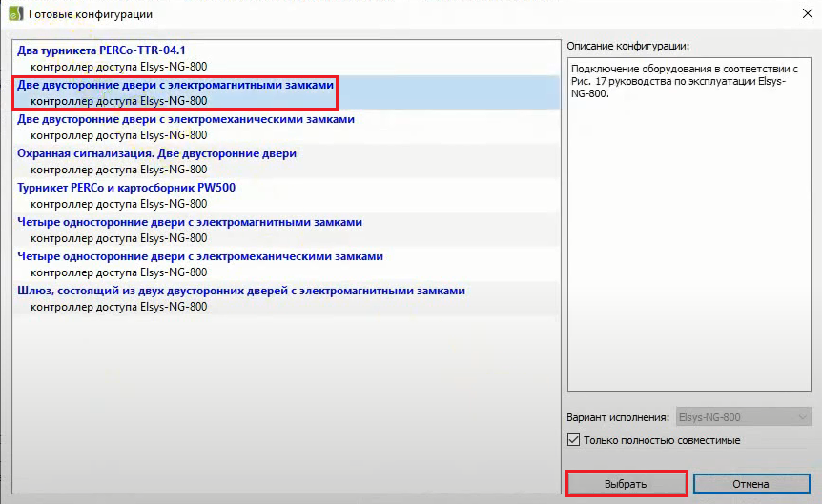
Task: Click the Отмена button
Action: click(x=751, y=484)
